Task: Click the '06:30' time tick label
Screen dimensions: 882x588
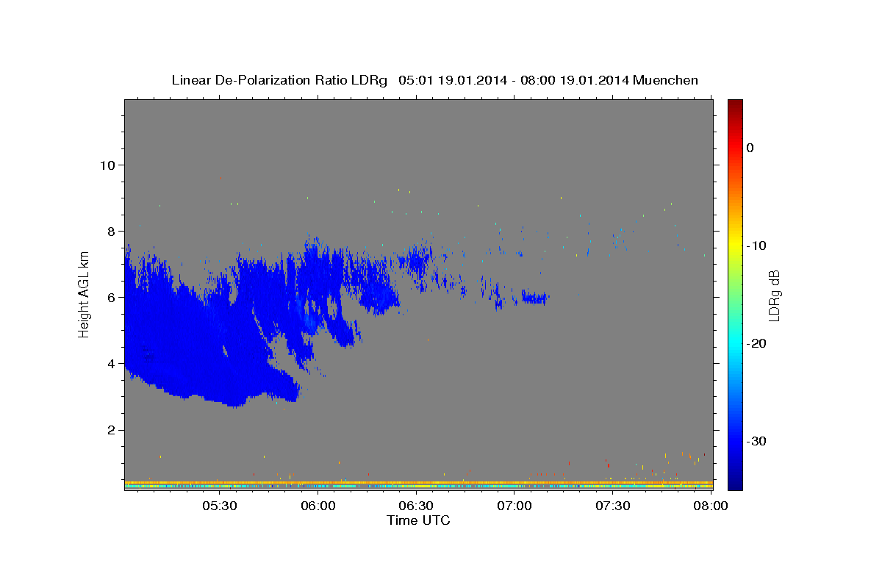Action: coord(416,506)
